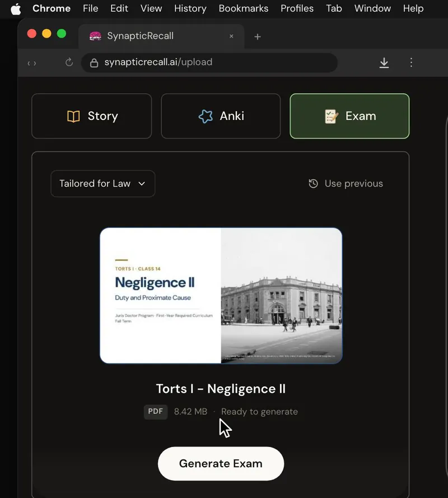Click the 8.42 MB file size
This screenshot has height=498, width=448.
[x=190, y=412]
